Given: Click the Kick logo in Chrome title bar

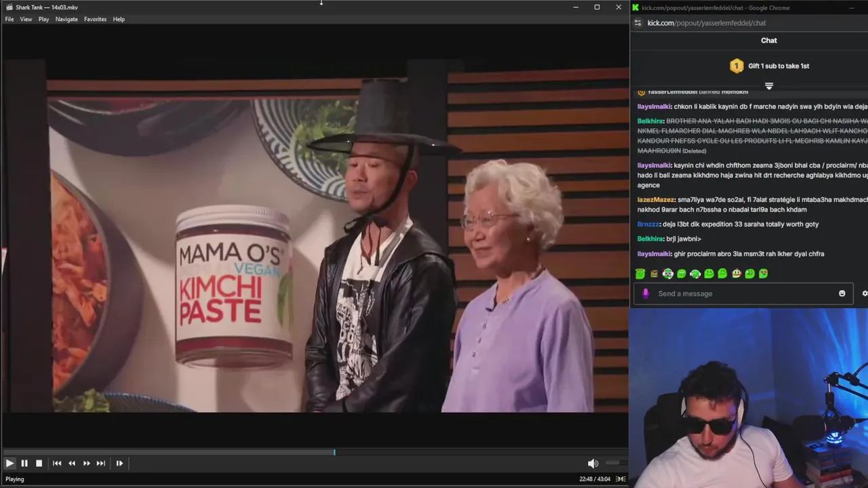Looking at the screenshot, I should tap(635, 7).
